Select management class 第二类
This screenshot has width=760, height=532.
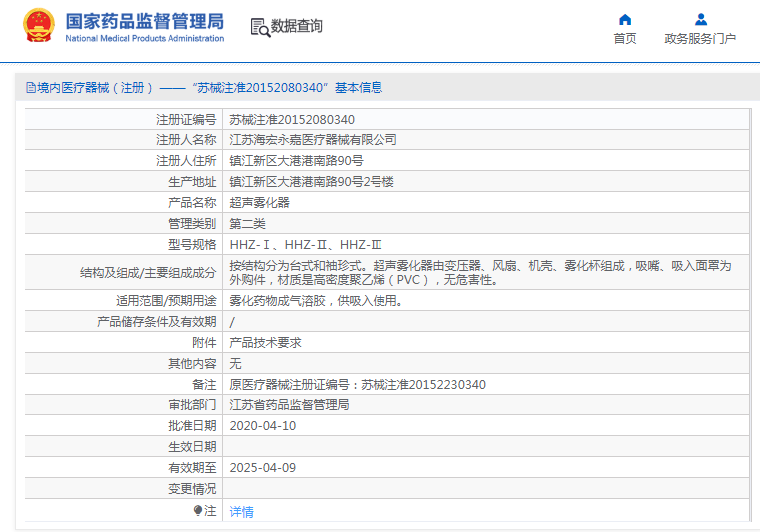(x=247, y=223)
